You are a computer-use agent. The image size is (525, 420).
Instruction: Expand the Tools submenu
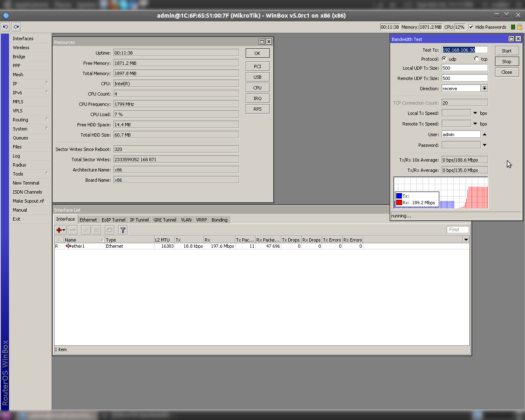pos(47,173)
